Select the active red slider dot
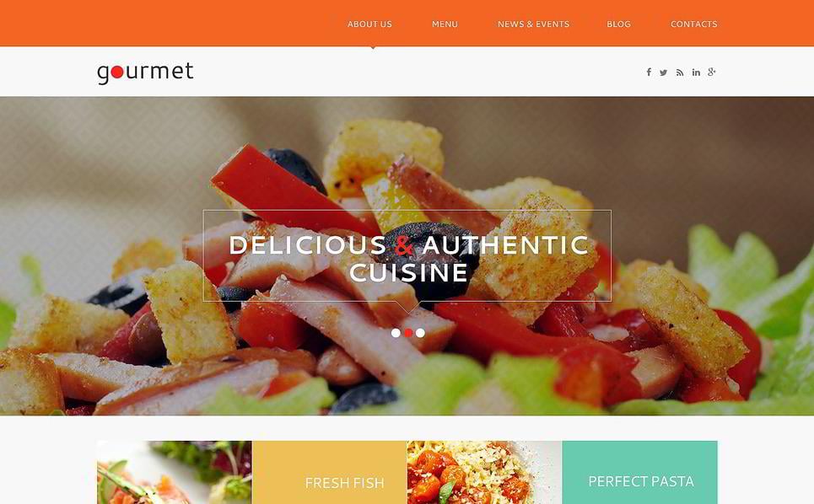 coord(408,333)
